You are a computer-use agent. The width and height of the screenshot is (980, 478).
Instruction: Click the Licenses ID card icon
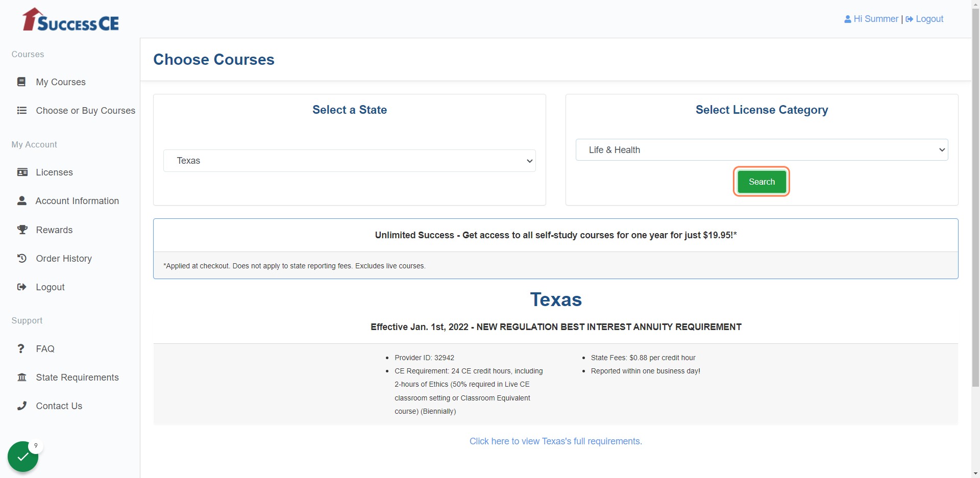[x=22, y=172]
